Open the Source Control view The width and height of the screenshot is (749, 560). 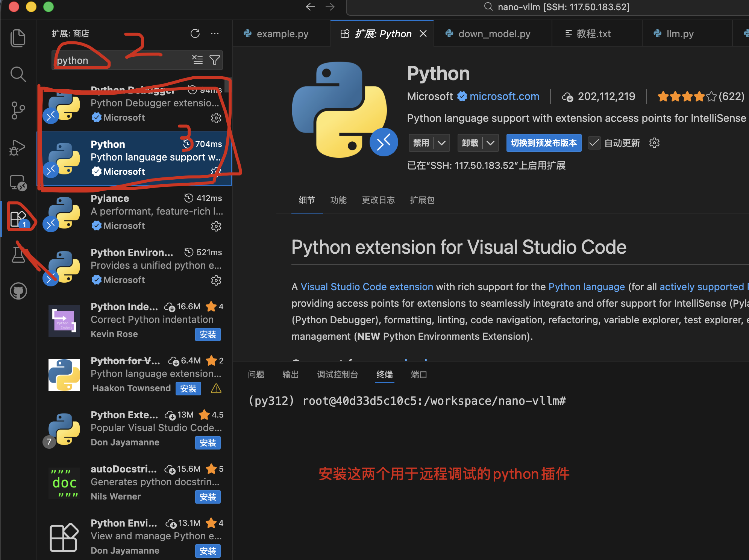pos(18,110)
